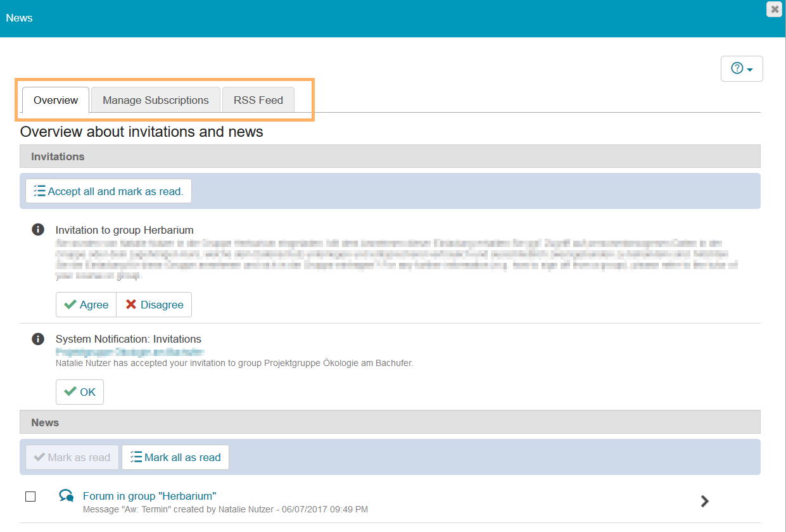The width and height of the screenshot is (786, 532).
Task: Switch to the Overview tab
Action: [56, 100]
